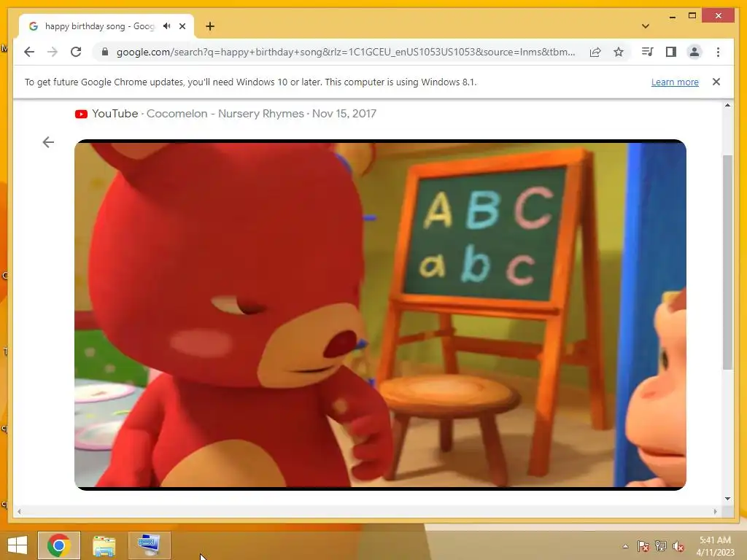Image resolution: width=747 pixels, height=560 pixels.
Task: Minimize the Chrome window
Action: [672, 17]
